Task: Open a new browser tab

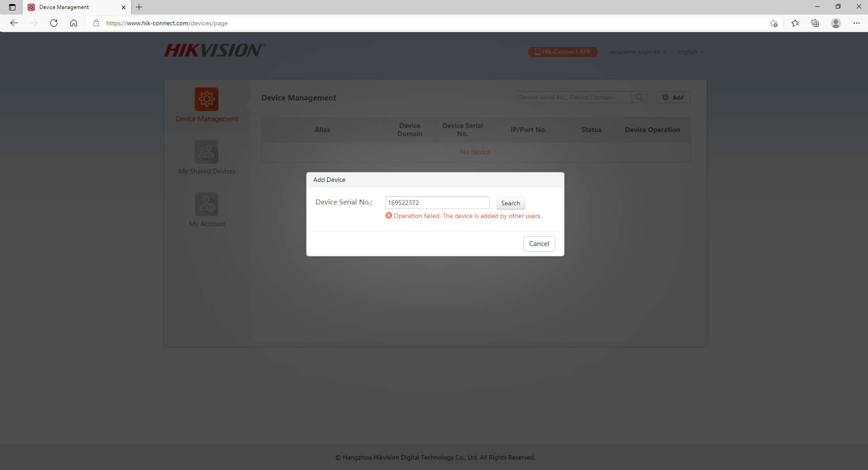Action: tap(139, 7)
